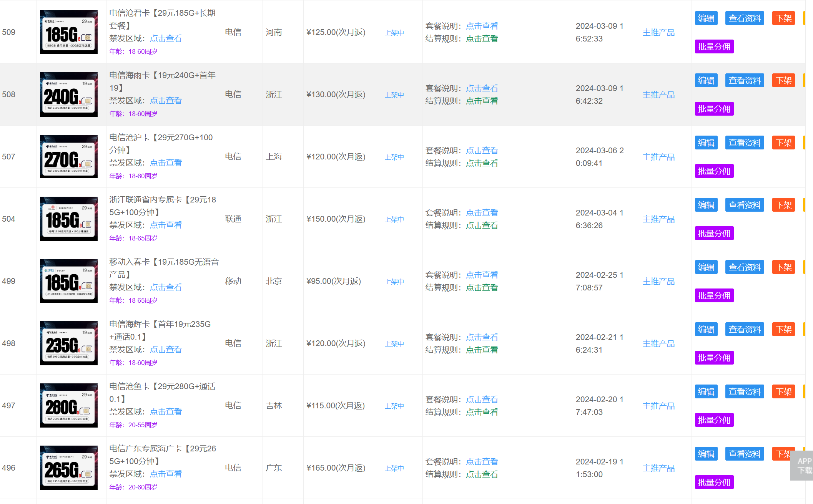Click 下架 on 移动入春卡 row 499
The image size is (813, 504).
coord(783,267)
